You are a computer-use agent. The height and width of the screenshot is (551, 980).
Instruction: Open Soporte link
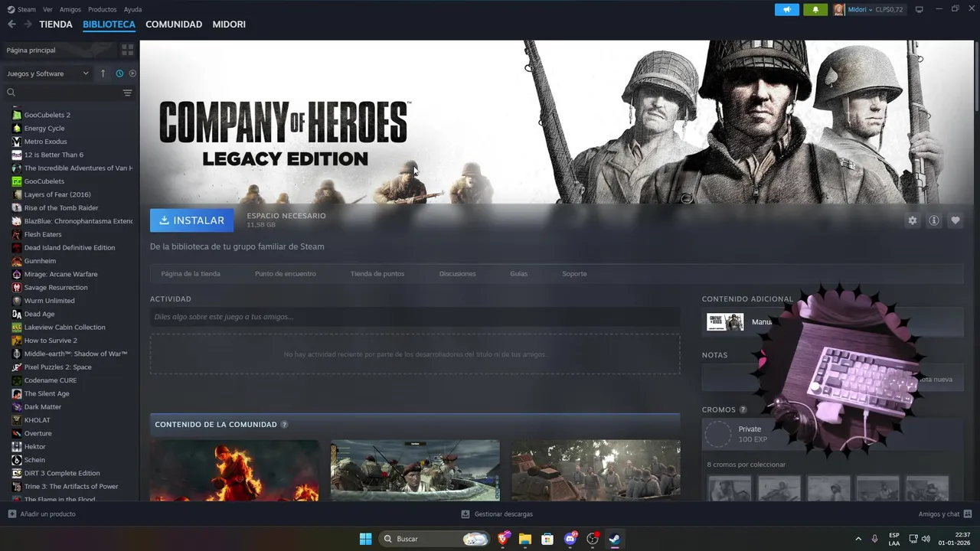click(x=574, y=274)
